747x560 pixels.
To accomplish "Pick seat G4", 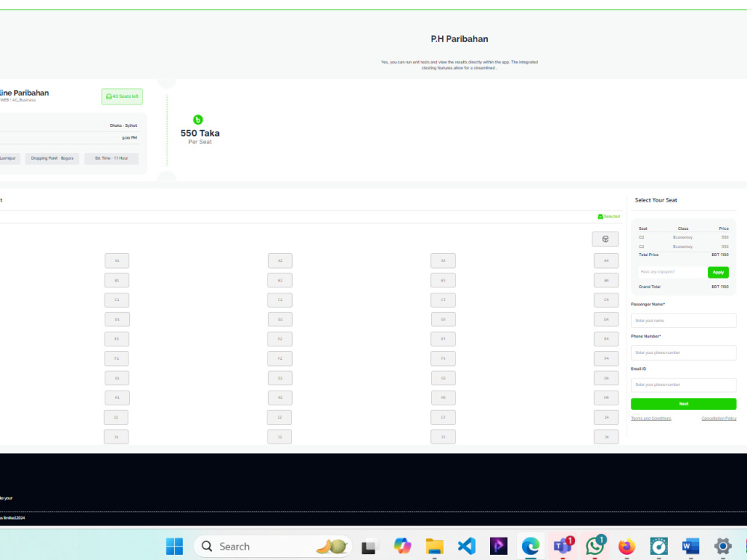I will tap(606, 378).
